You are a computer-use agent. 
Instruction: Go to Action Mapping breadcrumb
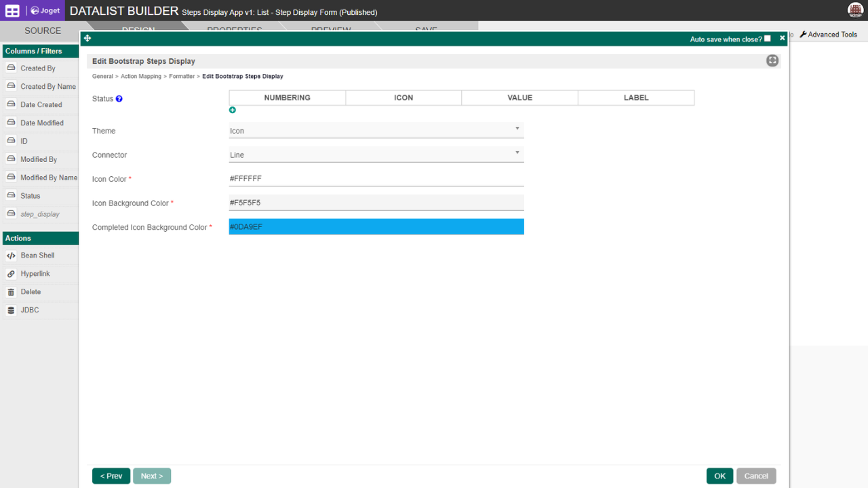click(141, 77)
